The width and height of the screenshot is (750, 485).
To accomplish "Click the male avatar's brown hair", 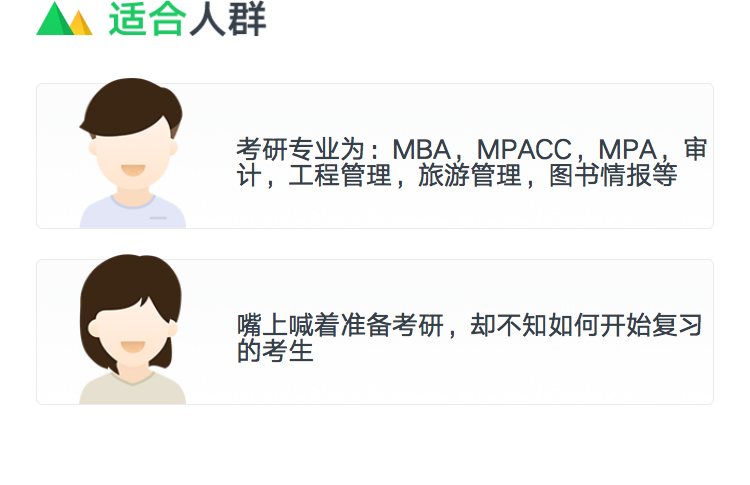I will click(x=131, y=107).
